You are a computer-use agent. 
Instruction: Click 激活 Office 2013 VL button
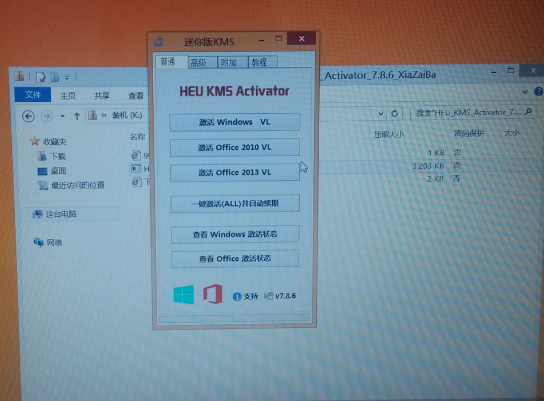[x=235, y=172]
